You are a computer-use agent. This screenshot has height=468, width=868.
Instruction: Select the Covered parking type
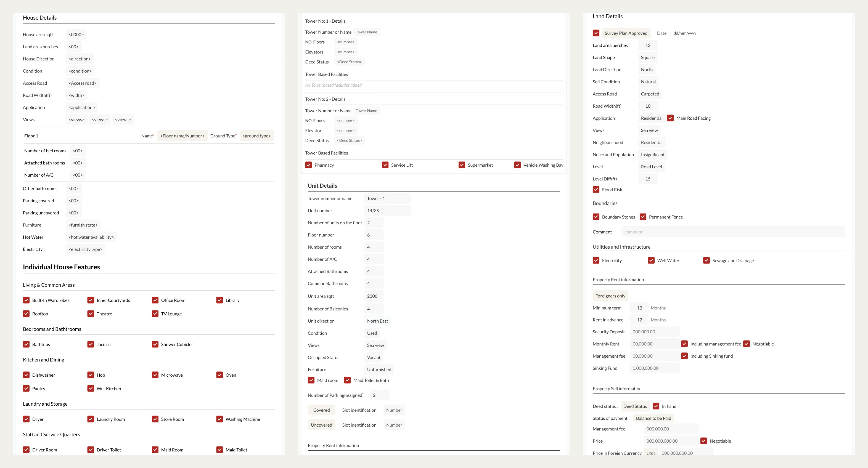[321, 410]
